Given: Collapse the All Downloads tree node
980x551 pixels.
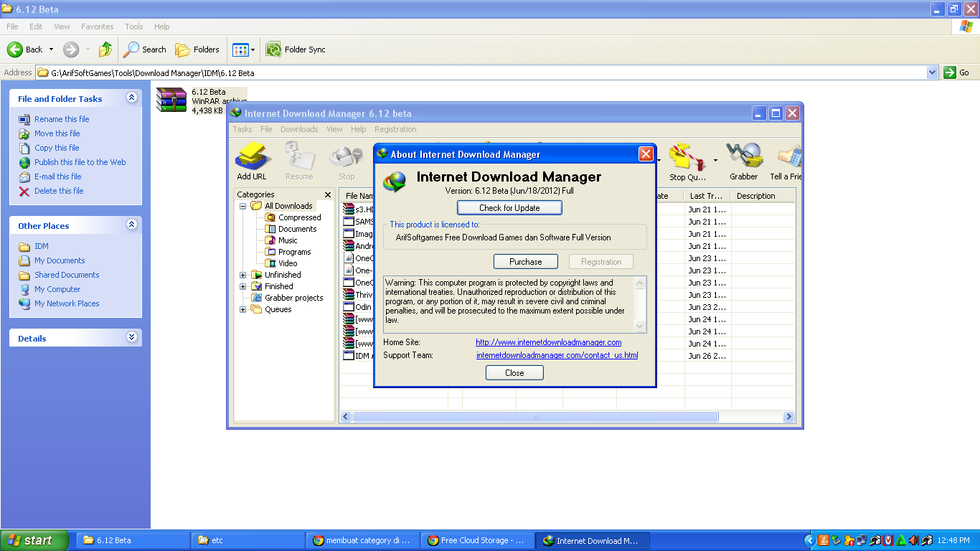Looking at the screenshot, I should (x=242, y=206).
